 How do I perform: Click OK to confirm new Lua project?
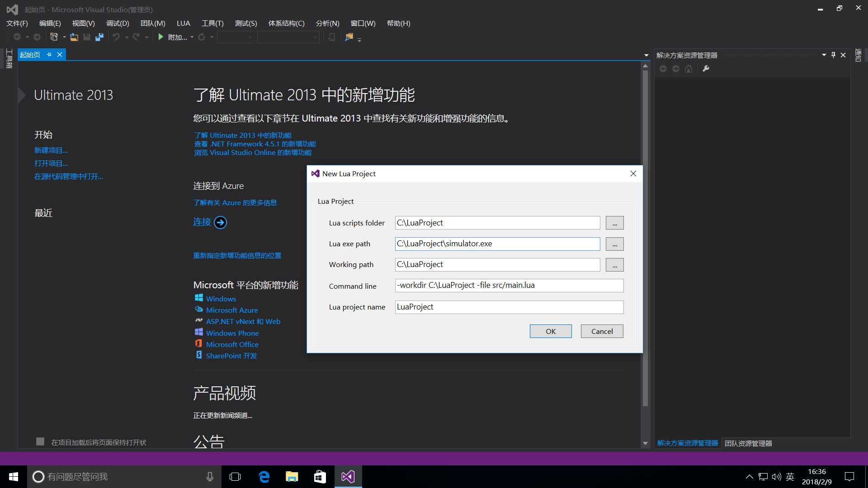(550, 331)
